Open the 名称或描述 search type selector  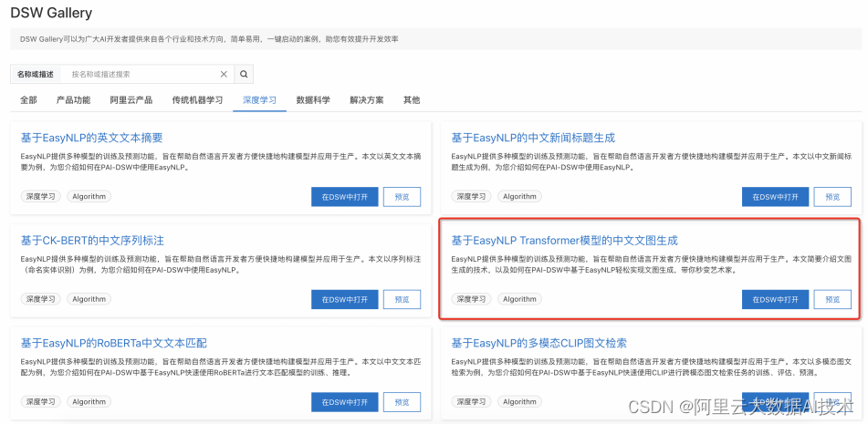coord(36,74)
